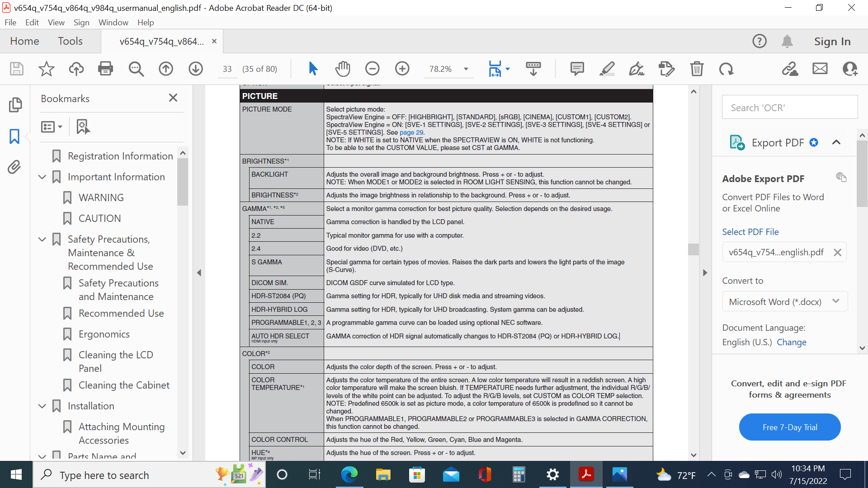The width and height of the screenshot is (868, 488).
Task: Select the Arrow/Select tool icon
Action: coord(314,67)
